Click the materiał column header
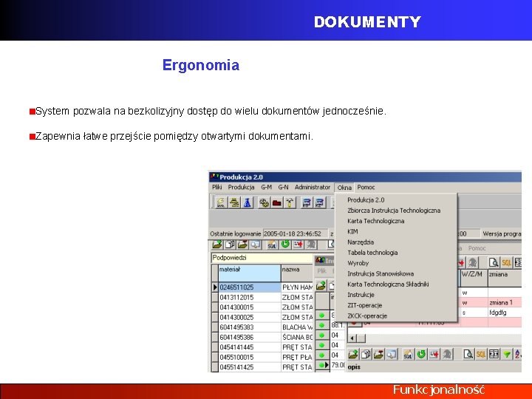This screenshot has height=399, width=532. tap(249, 273)
